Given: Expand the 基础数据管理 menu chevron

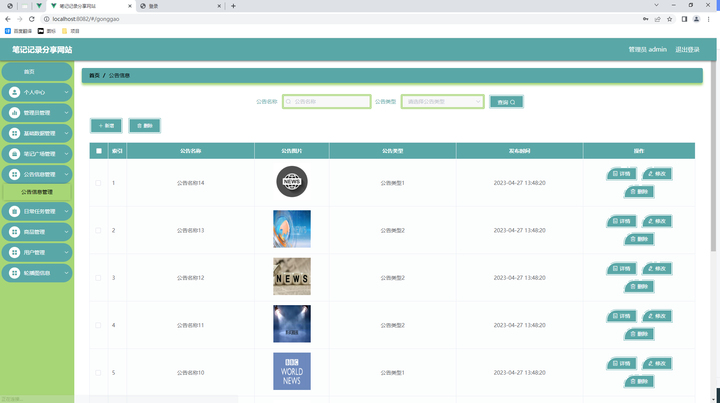Looking at the screenshot, I should [66, 133].
